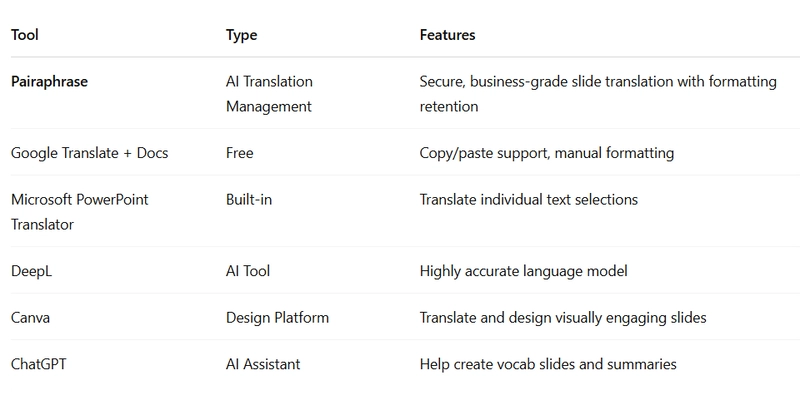Click the Features column header
Image resolution: width=800 pixels, height=405 pixels.
click(x=447, y=35)
